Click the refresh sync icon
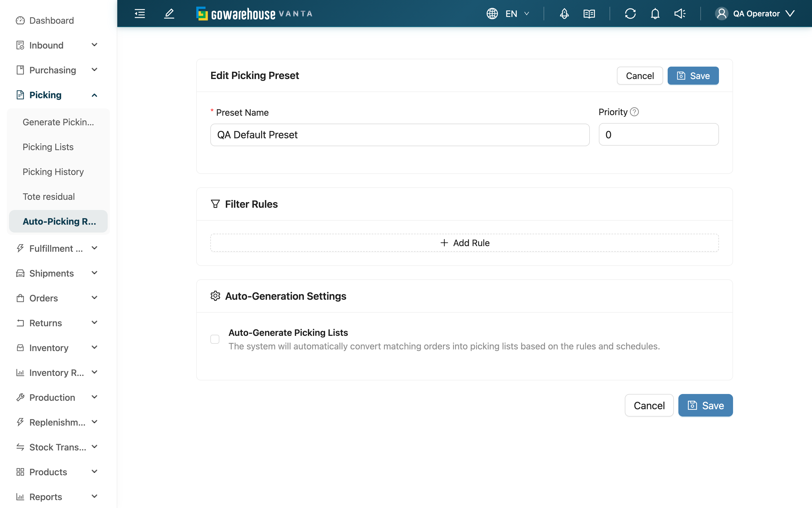812x508 pixels. pyautogui.click(x=630, y=14)
